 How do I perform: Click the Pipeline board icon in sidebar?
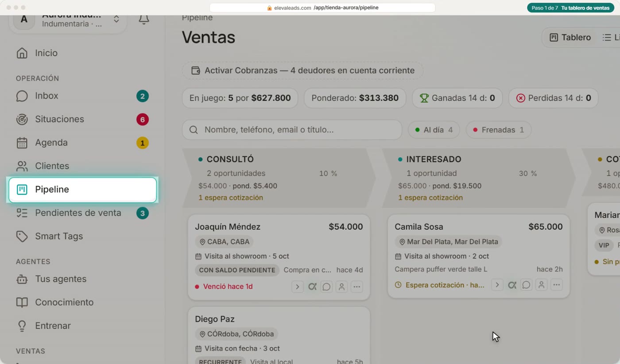22,190
